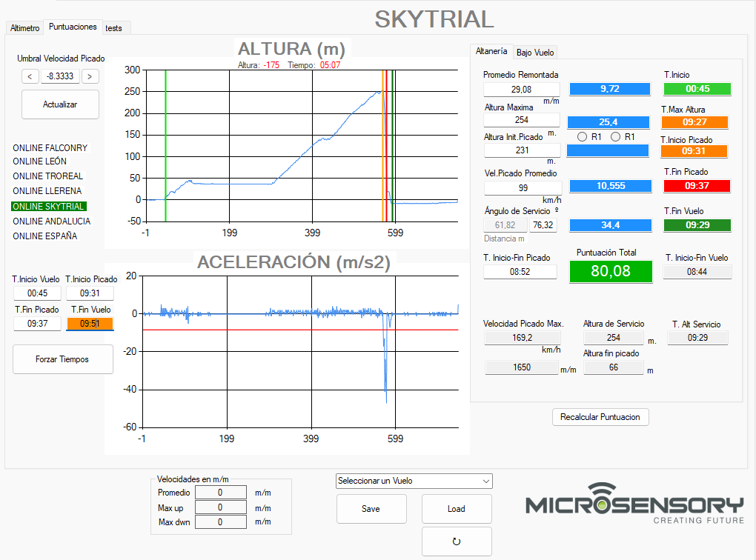Click the Promedio m/m velocity field

click(x=221, y=493)
